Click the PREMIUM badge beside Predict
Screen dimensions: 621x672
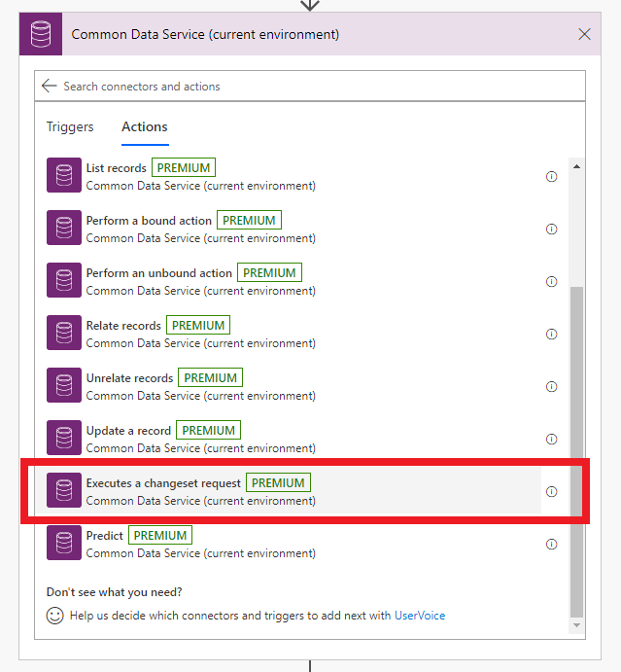pyautogui.click(x=160, y=535)
